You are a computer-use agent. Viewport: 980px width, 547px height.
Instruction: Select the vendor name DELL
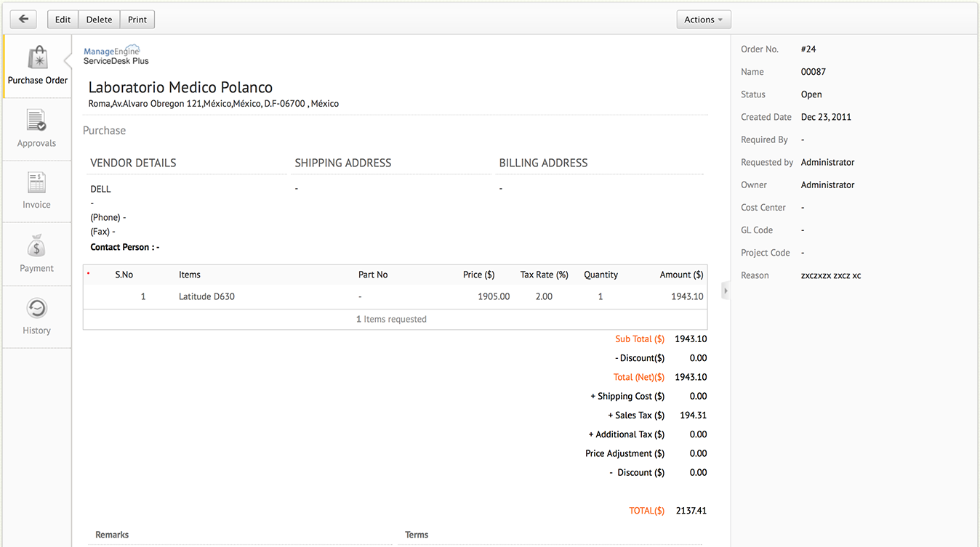(x=100, y=189)
